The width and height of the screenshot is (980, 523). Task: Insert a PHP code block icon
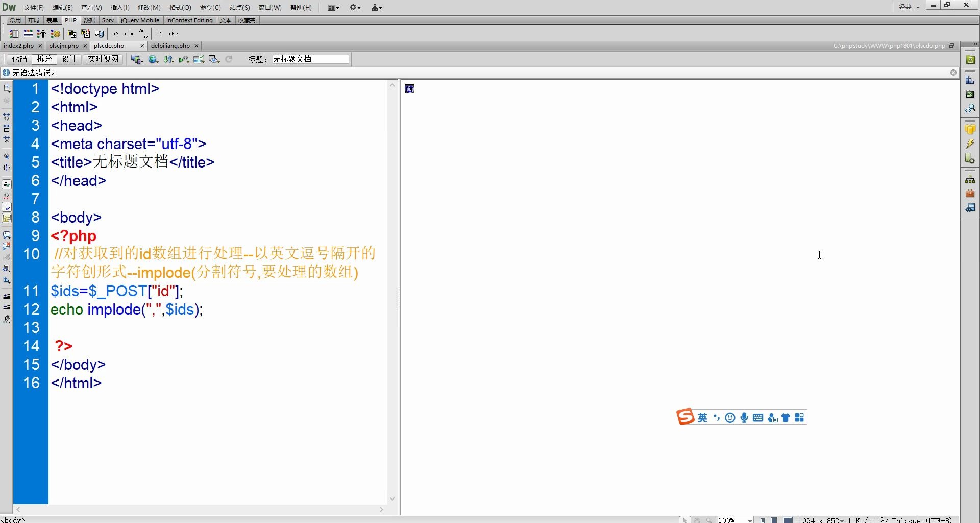pyautogui.click(x=116, y=34)
